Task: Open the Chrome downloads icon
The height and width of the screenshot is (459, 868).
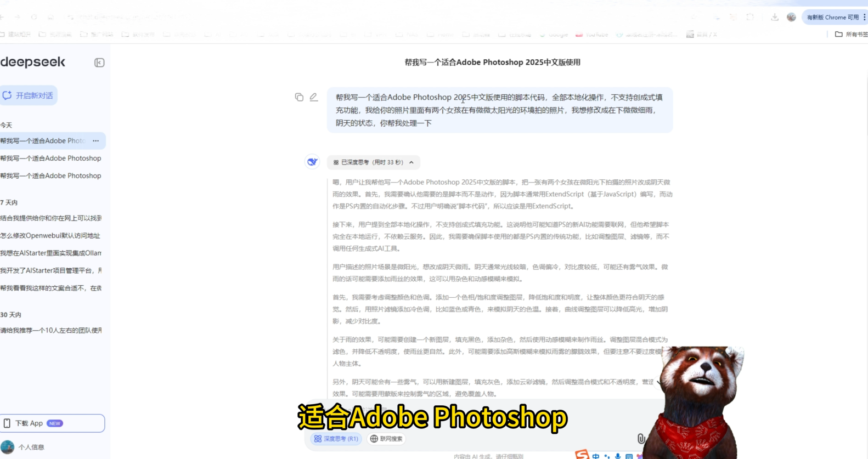Action: point(775,17)
